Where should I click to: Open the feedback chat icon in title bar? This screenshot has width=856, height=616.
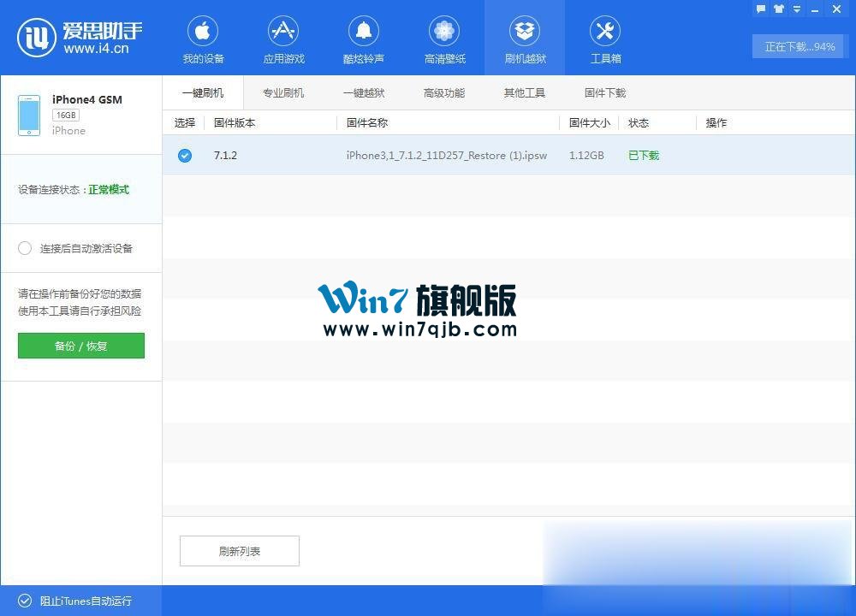pyautogui.click(x=761, y=9)
